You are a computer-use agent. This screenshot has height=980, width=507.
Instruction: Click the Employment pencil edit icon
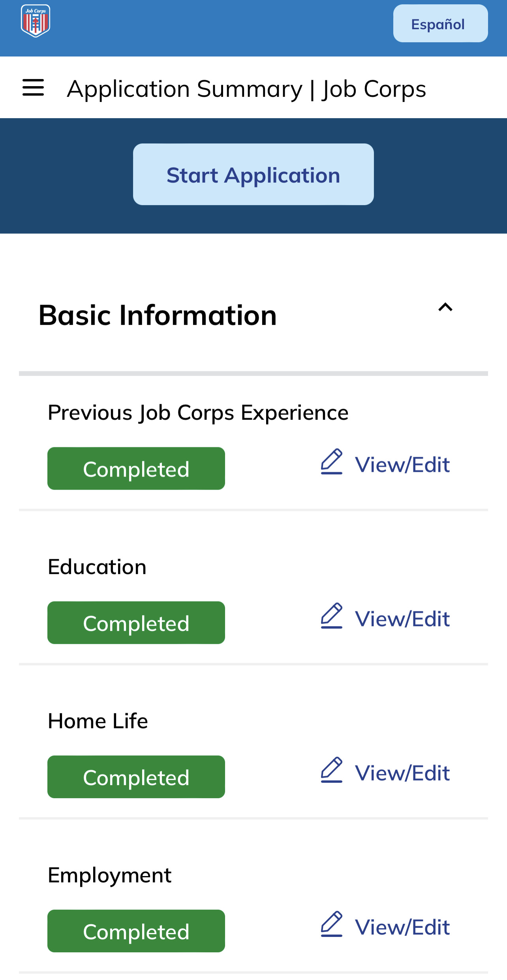tap(332, 924)
